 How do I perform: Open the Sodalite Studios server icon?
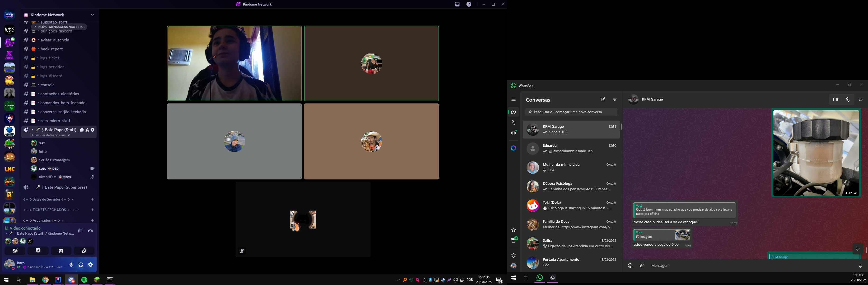(10, 131)
